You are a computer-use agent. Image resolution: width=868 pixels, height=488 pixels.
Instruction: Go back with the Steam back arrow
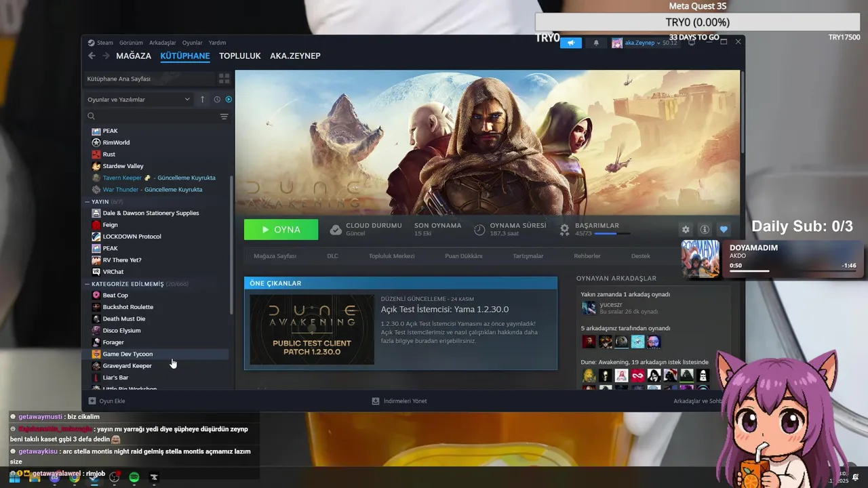(x=92, y=56)
